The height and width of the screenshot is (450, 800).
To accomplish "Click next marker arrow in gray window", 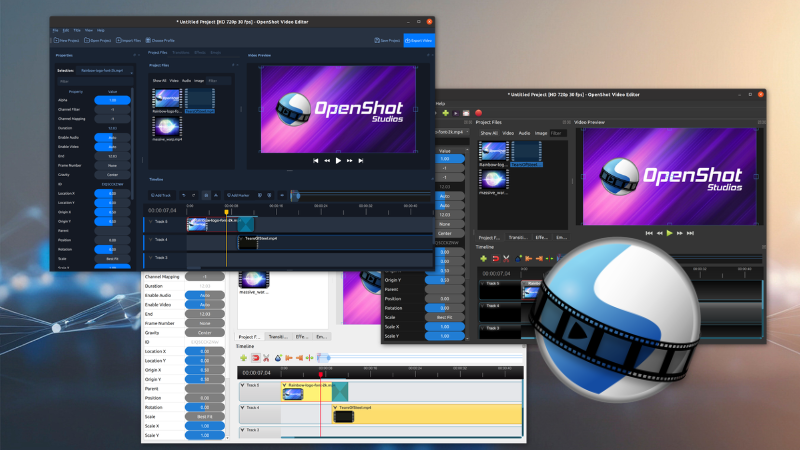I will pyautogui.click(x=539, y=259).
